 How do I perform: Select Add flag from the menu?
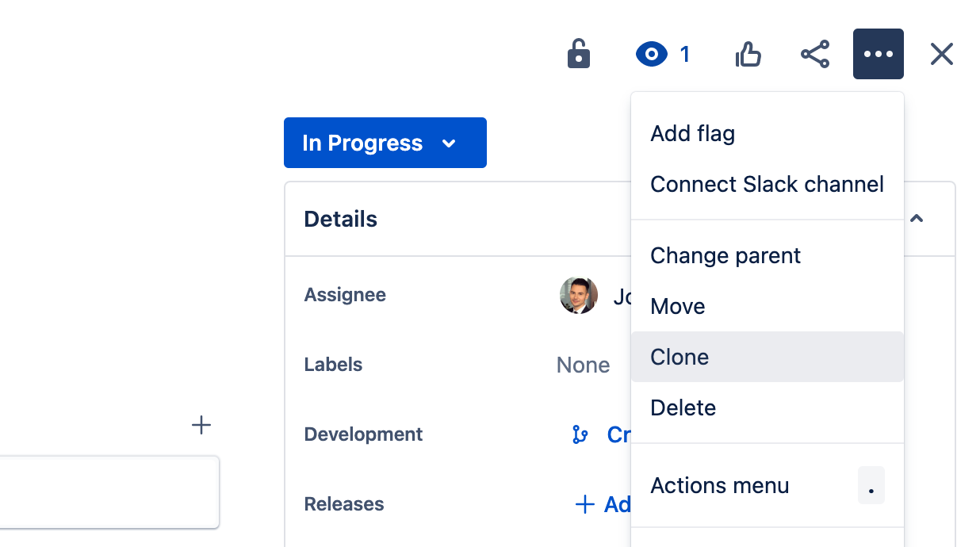(x=692, y=133)
